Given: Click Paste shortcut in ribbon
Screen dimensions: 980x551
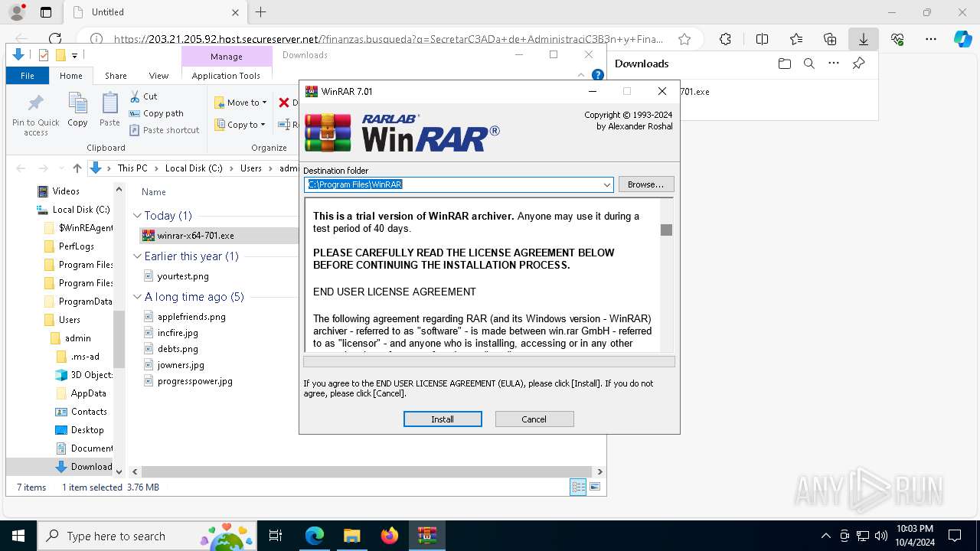Looking at the screenshot, I should click(164, 130).
